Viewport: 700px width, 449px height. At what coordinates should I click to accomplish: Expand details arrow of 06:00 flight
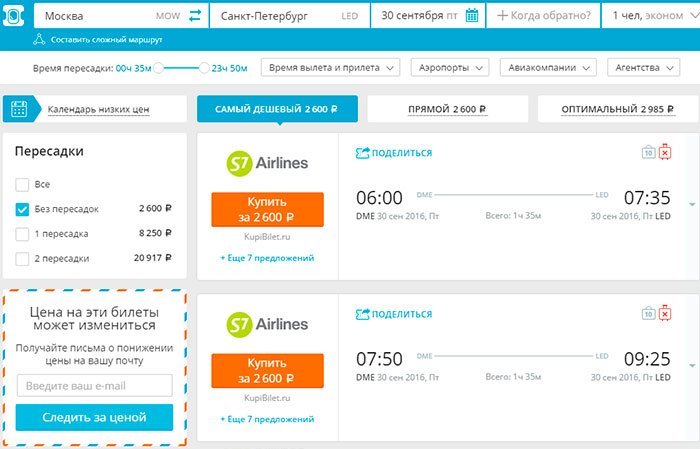[x=692, y=204]
